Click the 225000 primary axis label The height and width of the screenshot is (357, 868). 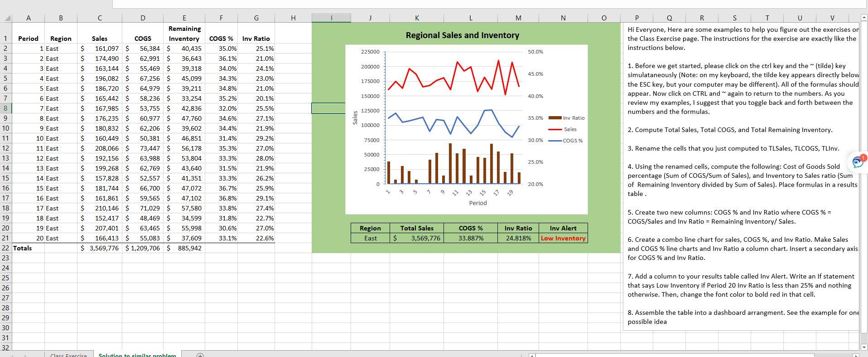coord(370,52)
